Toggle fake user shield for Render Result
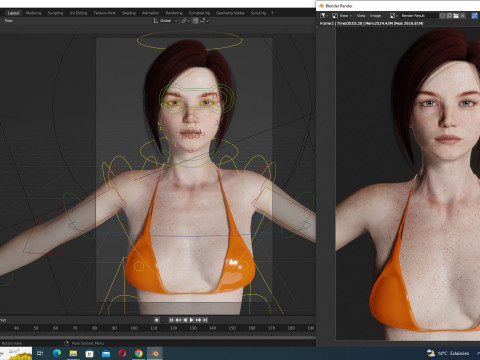Viewport: 480px width, 360px height. [442, 16]
